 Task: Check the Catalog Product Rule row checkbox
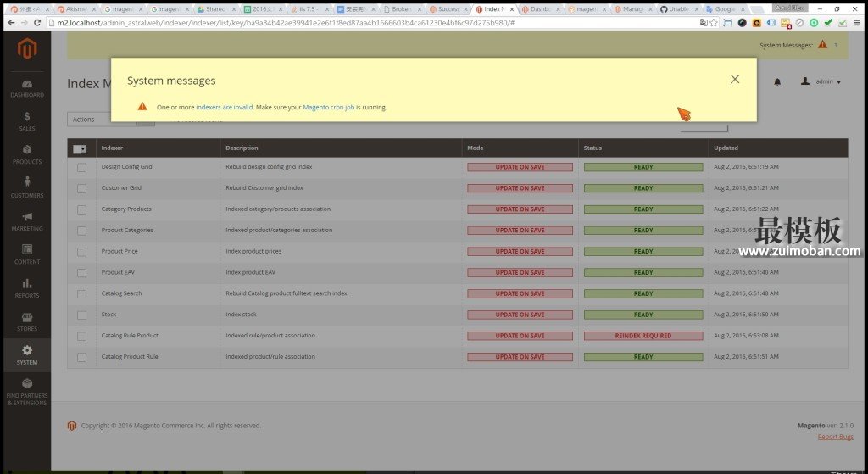(x=82, y=357)
